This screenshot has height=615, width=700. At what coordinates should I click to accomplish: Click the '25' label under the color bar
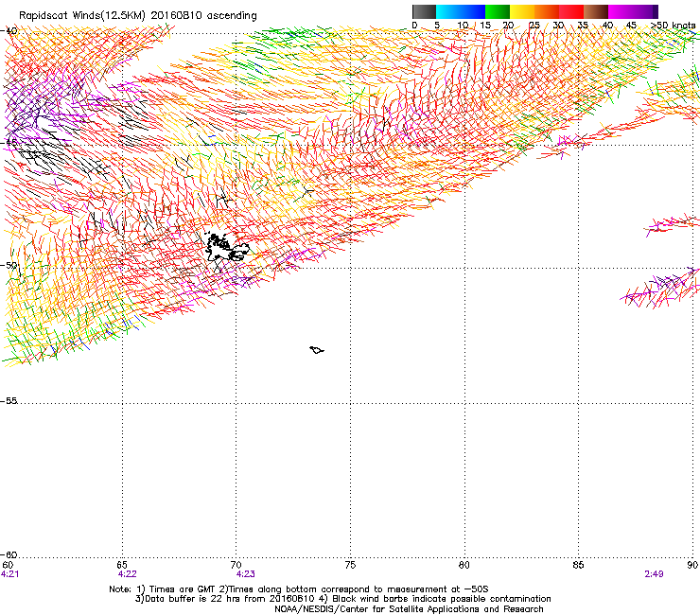534,25
